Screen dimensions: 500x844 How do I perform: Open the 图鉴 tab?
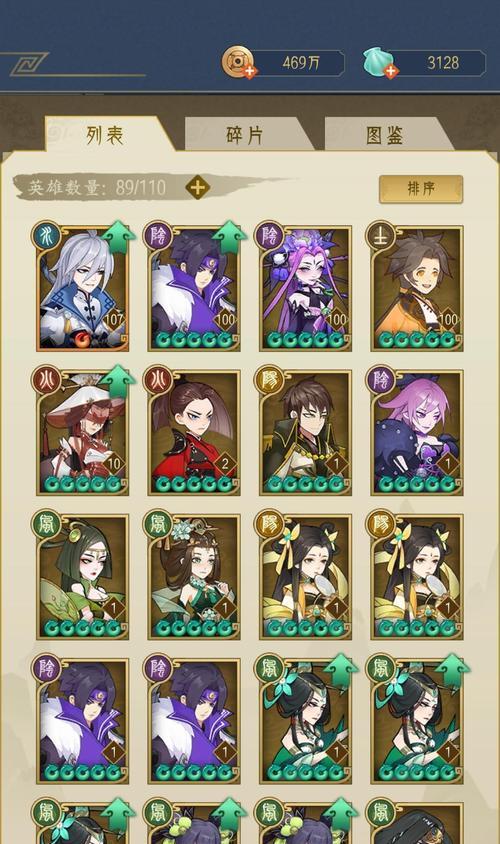click(385, 135)
